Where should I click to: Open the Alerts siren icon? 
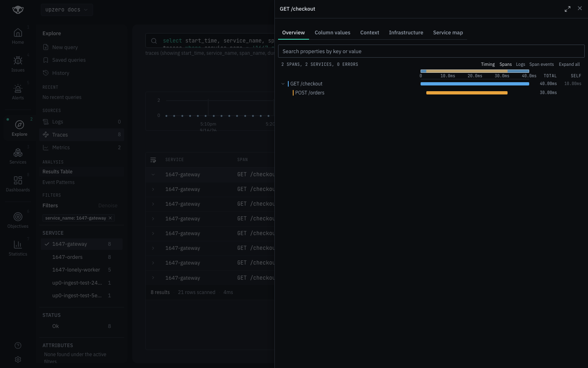coord(18,88)
